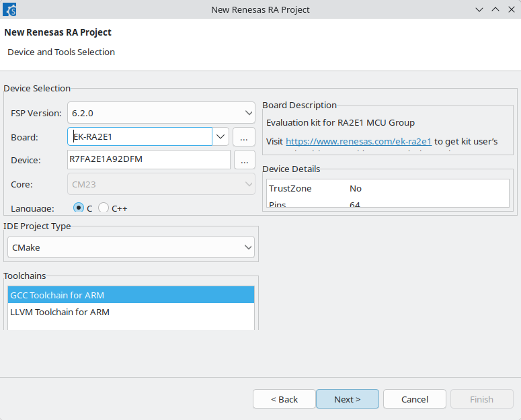Click the e2 studio application icon in title bar
The width and height of the screenshot is (521, 420).
click(9, 9)
